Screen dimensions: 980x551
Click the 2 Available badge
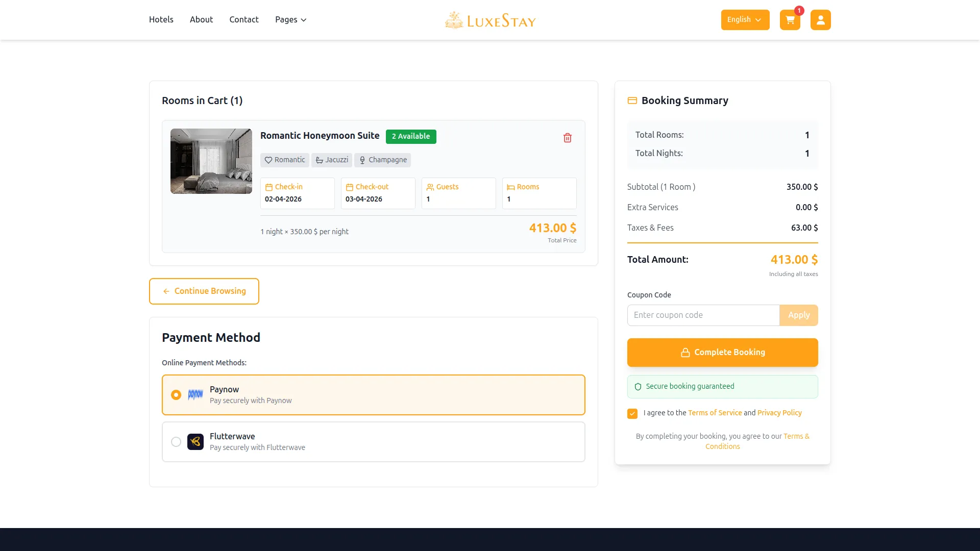coord(411,137)
